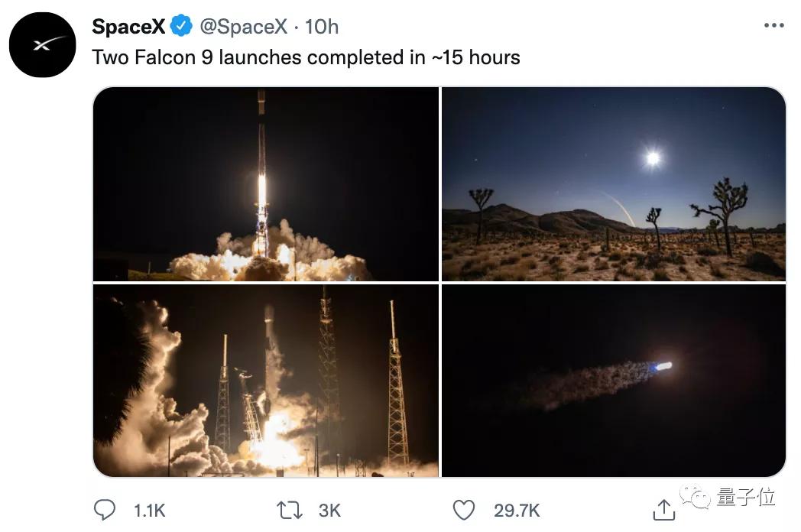Open the top-left rocket launch photo

[x=266, y=183]
